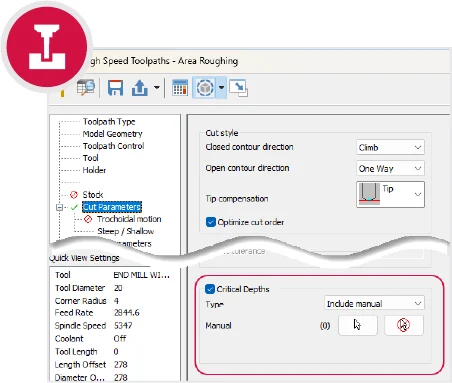Image resolution: width=452 pixels, height=383 pixels.
Task: Open dropdown arrow beside upload icon
Action: 157,88
